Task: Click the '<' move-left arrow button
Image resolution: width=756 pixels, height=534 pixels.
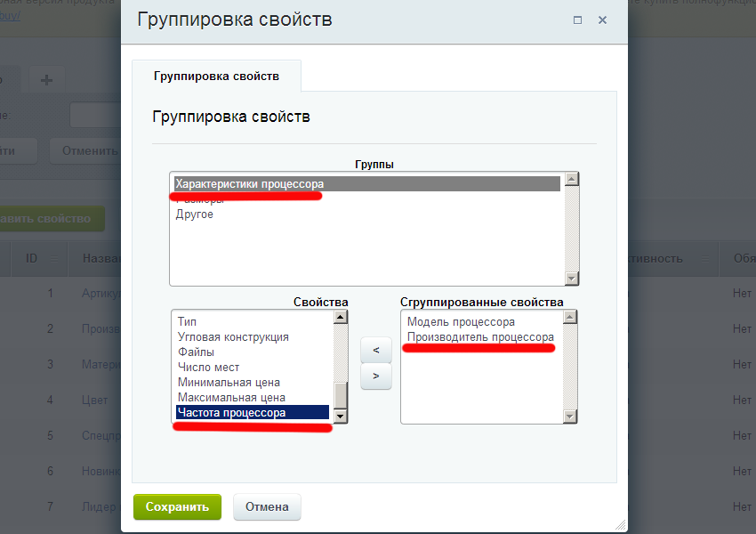Action: (376, 350)
